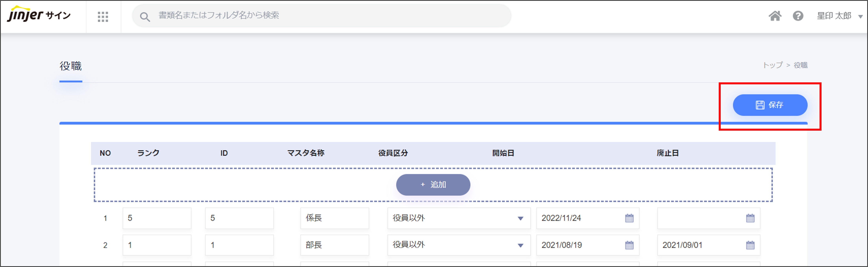This screenshot has height=267, width=868.
Task: Click マスタ名称 field containing 係長
Action: pos(334,218)
